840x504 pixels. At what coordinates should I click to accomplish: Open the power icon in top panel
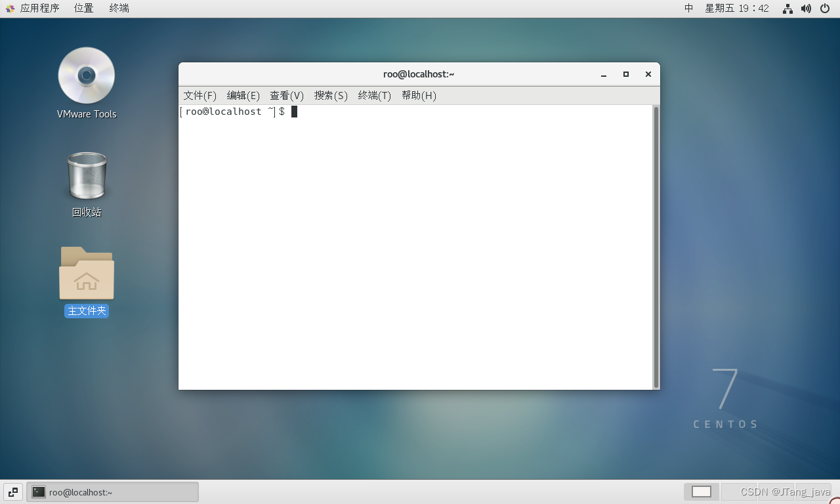tap(825, 9)
